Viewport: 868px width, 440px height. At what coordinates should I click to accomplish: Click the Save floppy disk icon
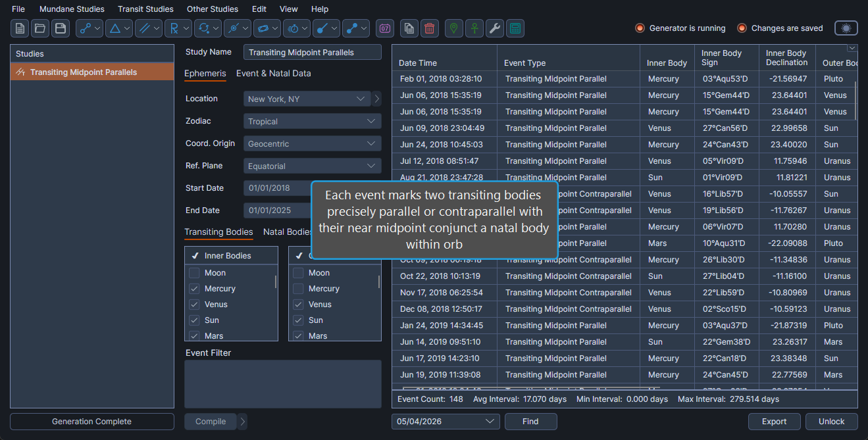[61, 28]
